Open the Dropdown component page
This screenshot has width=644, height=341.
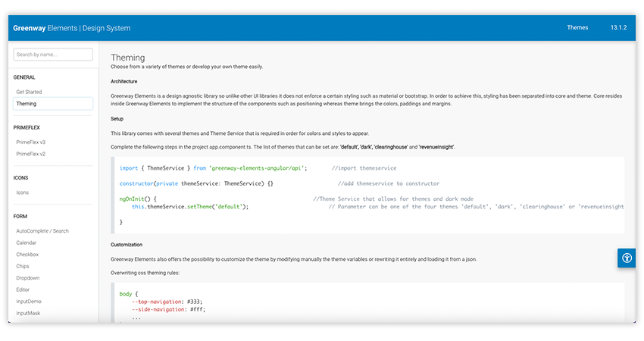pyautogui.click(x=28, y=278)
